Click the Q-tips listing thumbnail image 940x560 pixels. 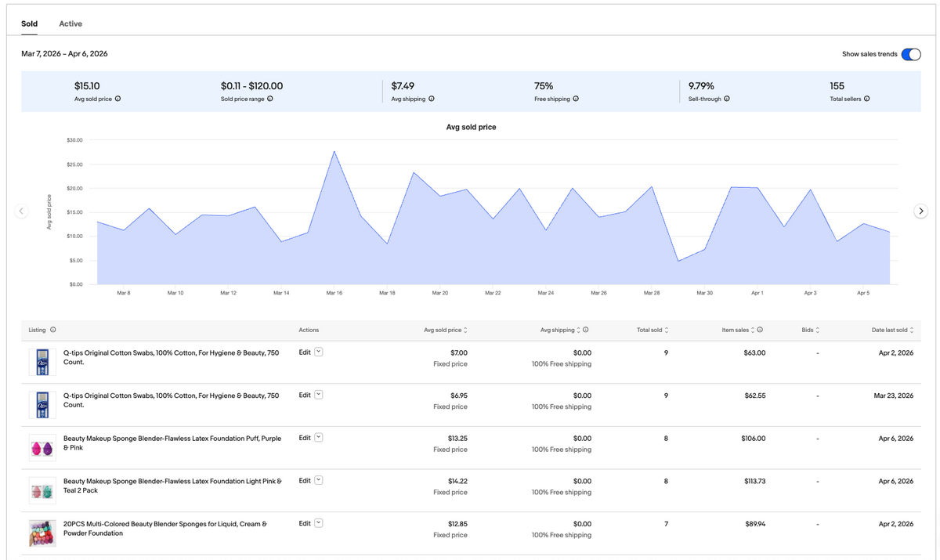pyautogui.click(x=42, y=362)
